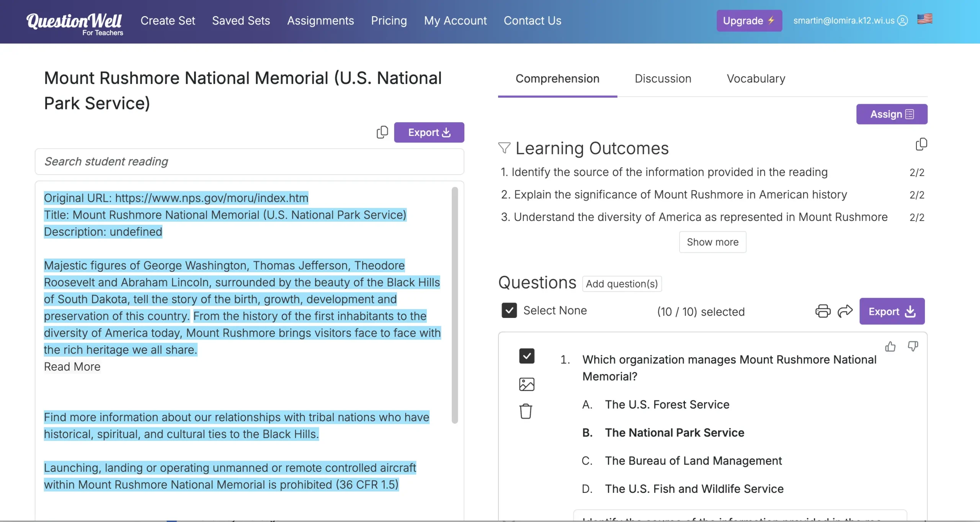Expand outcomes with Show more
The width and height of the screenshot is (980, 522).
(712, 242)
